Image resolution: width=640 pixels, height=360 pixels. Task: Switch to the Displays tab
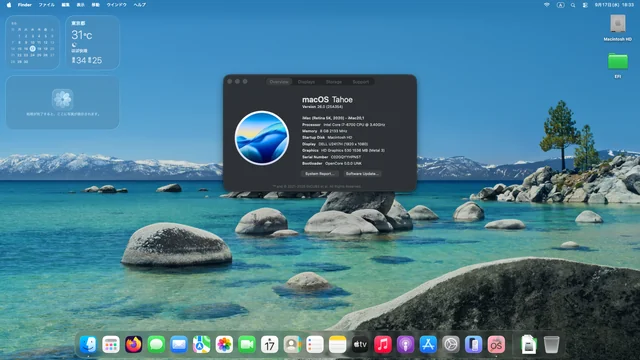pyautogui.click(x=306, y=82)
